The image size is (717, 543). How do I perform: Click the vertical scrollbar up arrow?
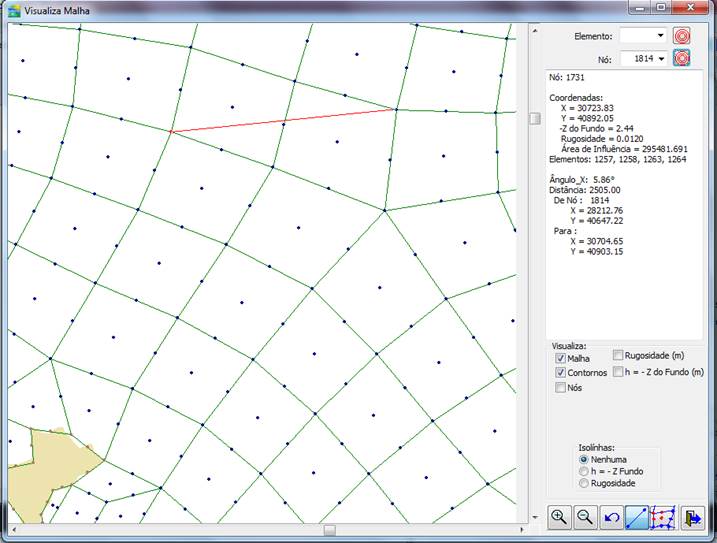coord(535,31)
